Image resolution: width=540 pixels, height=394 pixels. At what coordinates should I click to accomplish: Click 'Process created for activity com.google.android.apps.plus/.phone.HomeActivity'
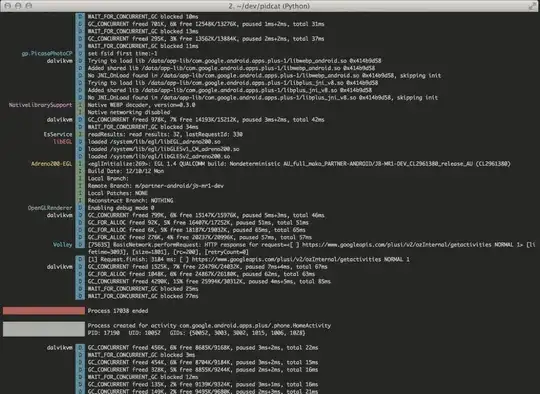209,325
